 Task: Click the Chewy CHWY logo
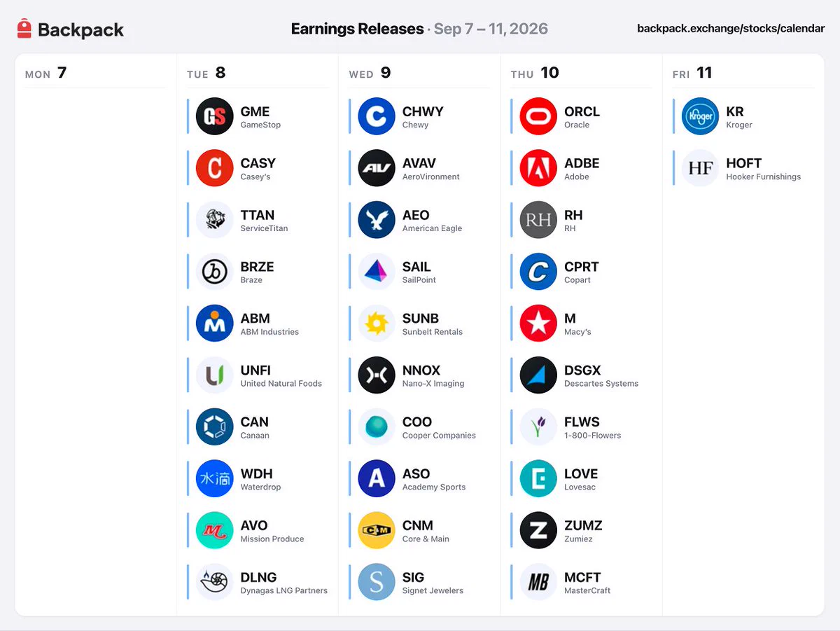pyautogui.click(x=377, y=116)
